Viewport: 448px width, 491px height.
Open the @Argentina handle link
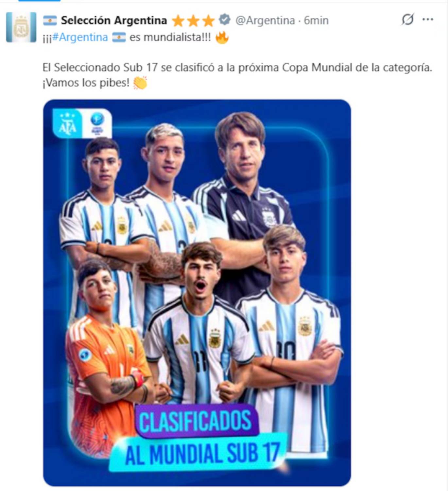pos(265,20)
